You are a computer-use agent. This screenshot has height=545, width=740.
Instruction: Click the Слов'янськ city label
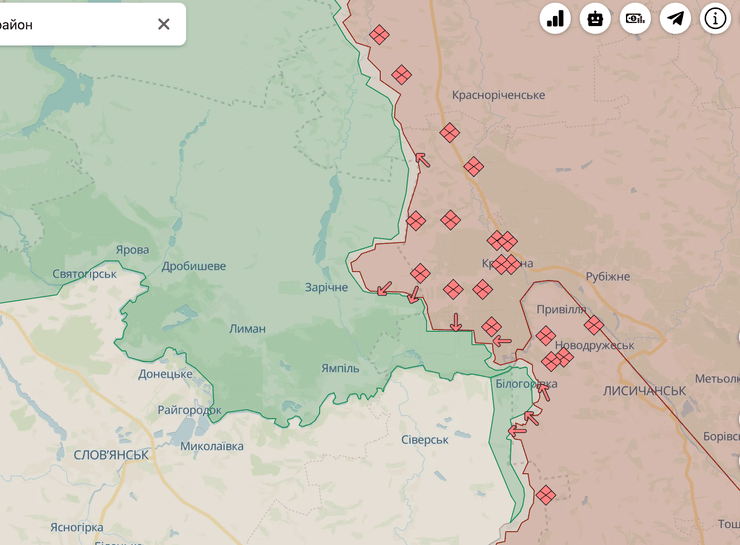pos(111,454)
